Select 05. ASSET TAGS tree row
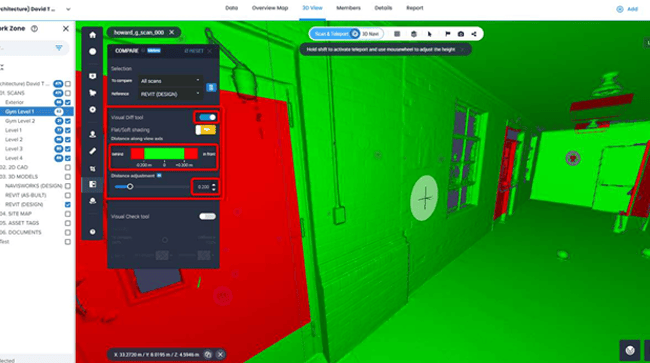The image size is (650, 363). (x=20, y=223)
